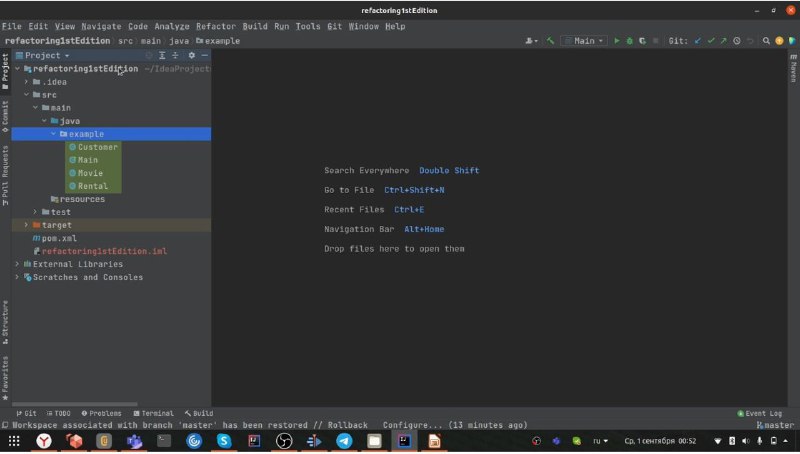Open the TODO tool window tab
Screen dimensions: 800x454
click(58, 413)
